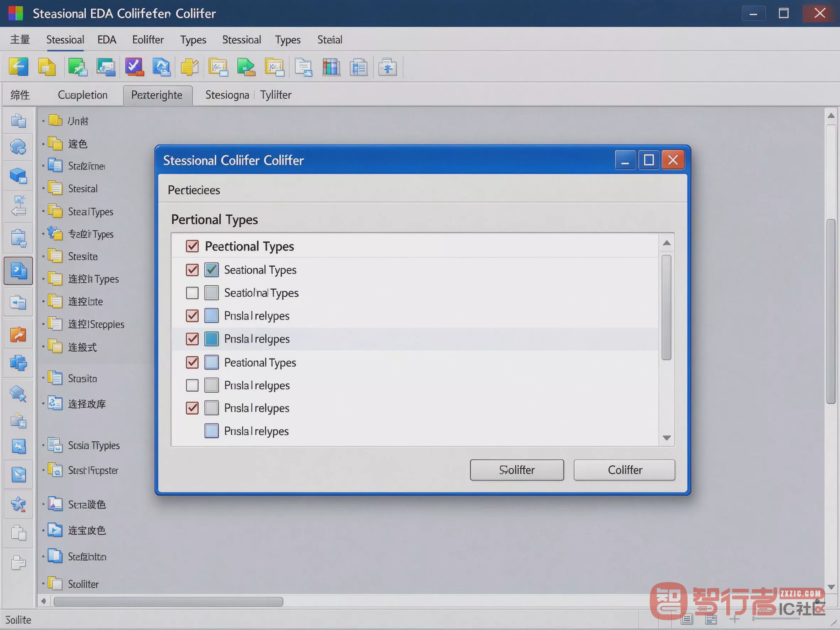840x630 pixels.
Task: Click the yellow new-file toolbar icon
Action: click(x=47, y=67)
